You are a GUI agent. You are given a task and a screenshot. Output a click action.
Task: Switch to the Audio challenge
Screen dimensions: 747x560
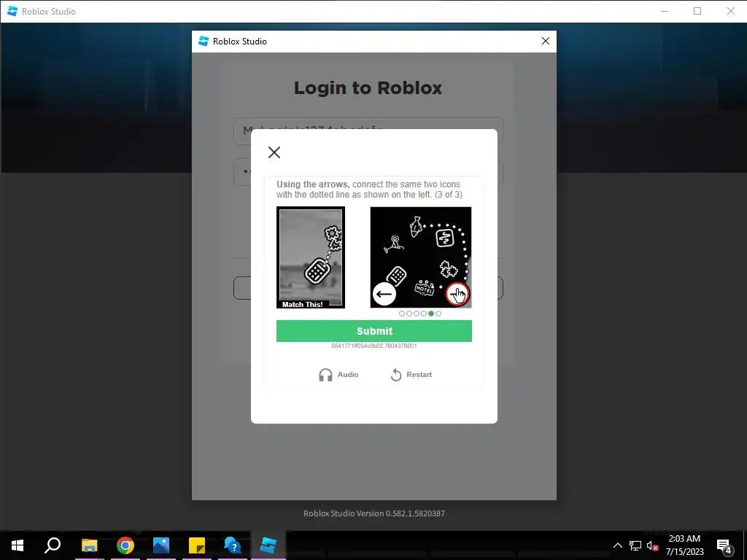pyautogui.click(x=338, y=375)
